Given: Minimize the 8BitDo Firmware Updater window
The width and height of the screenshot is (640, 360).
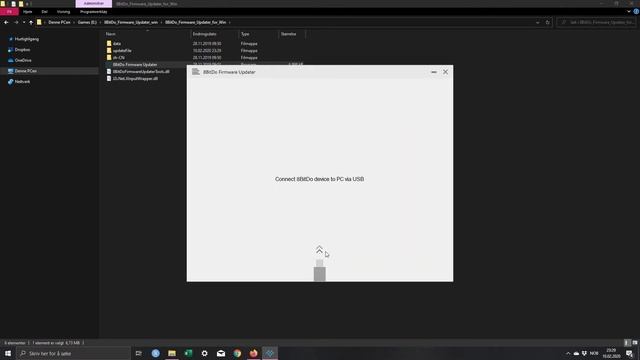Looking at the screenshot, I should (x=434, y=72).
